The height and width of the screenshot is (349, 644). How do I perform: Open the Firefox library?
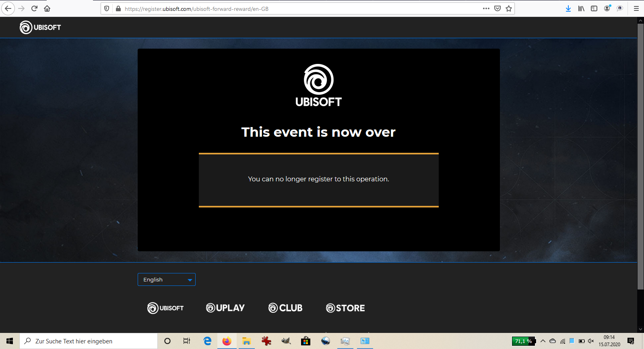(x=581, y=8)
